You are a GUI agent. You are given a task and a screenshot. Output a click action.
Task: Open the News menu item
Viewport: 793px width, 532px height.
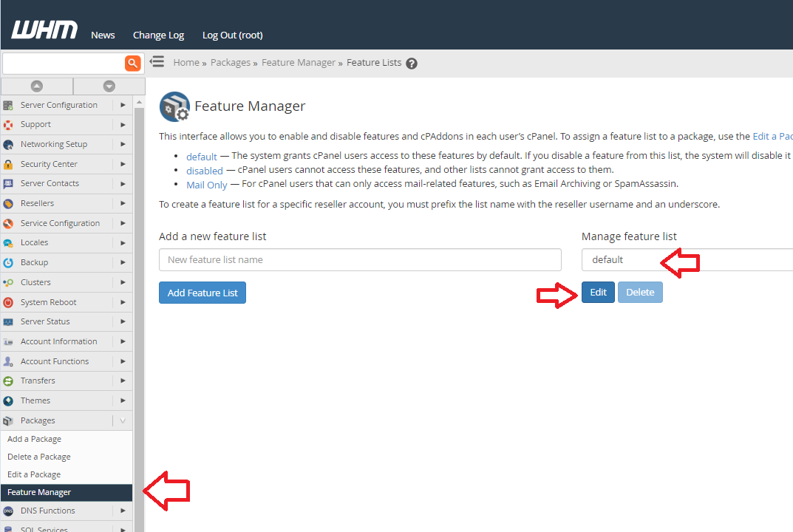(x=103, y=35)
